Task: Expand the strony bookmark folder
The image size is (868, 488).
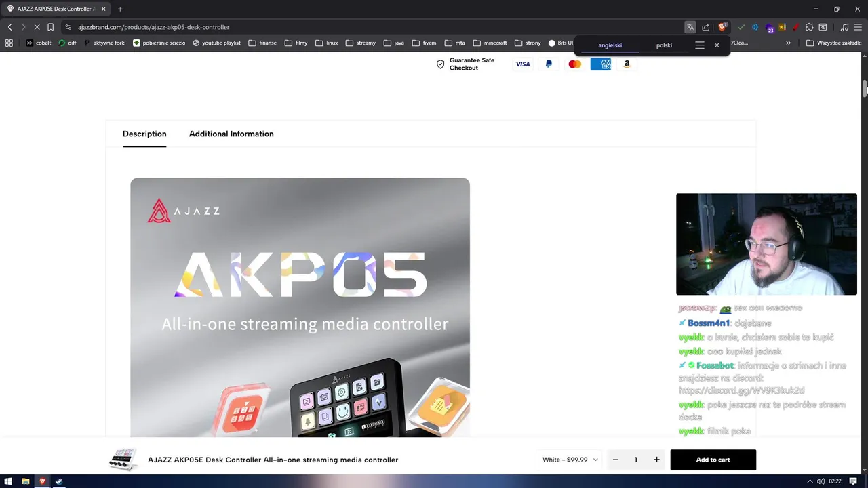Action: pos(528,43)
